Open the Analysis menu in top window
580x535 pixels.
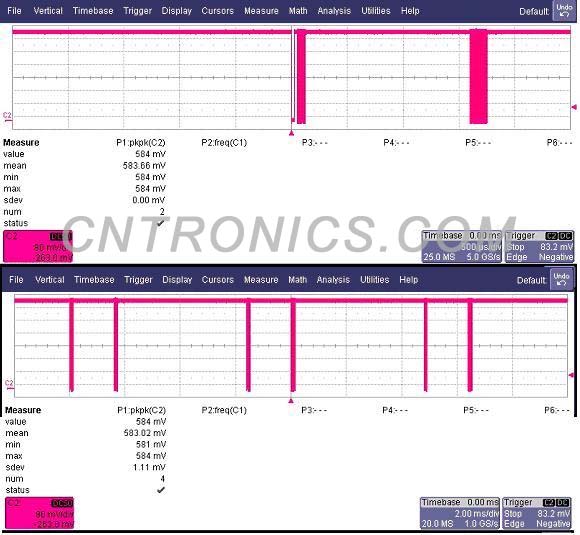click(334, 11)
